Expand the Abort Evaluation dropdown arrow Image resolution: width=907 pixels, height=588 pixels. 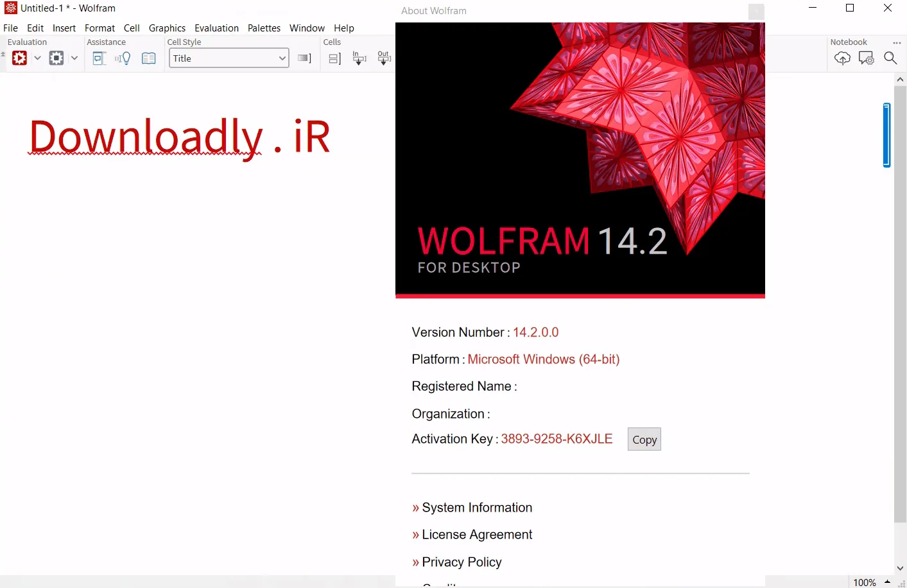pyautogui.click(x=74, y=58)
